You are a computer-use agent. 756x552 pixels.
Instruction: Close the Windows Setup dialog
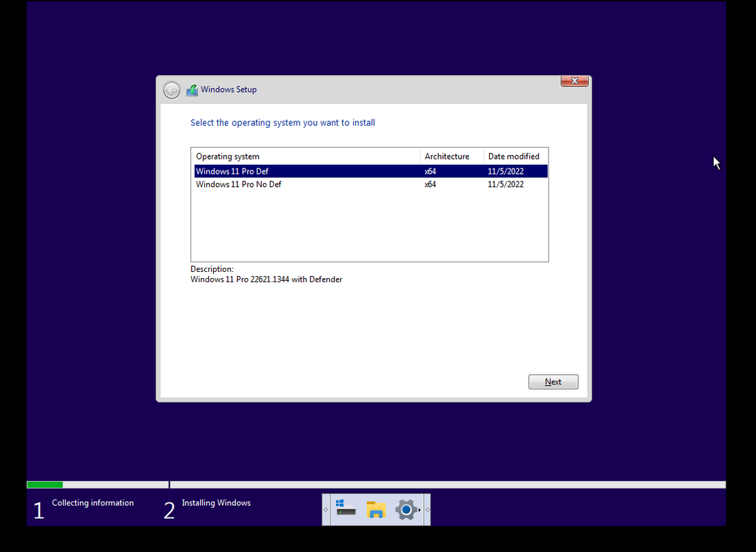tap(574, 81)
